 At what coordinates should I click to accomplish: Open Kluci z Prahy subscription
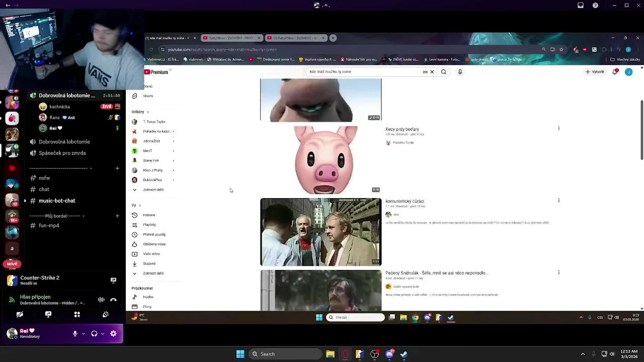tap(152, 170)
